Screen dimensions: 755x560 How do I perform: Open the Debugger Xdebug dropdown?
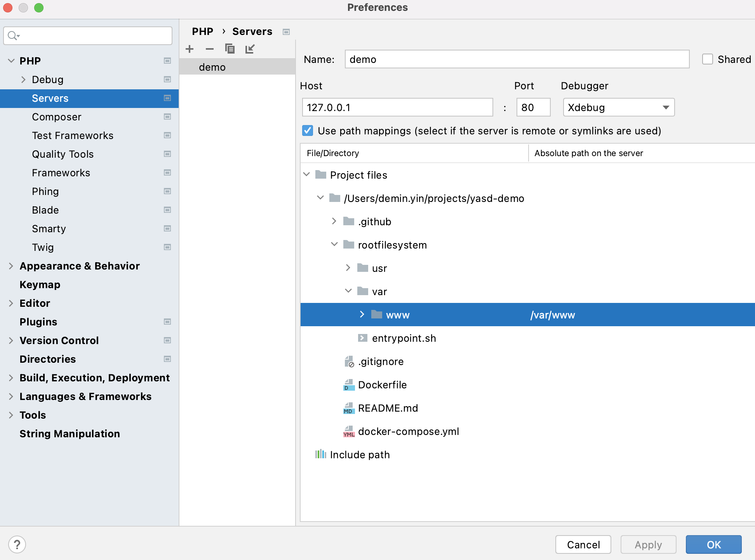(x=619, y=108)
